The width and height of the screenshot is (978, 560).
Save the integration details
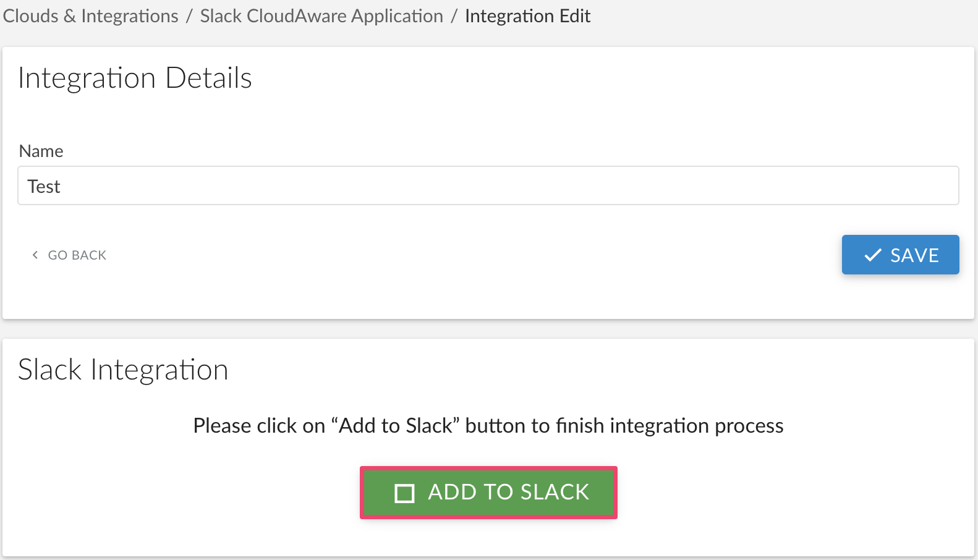pos(899,255)
